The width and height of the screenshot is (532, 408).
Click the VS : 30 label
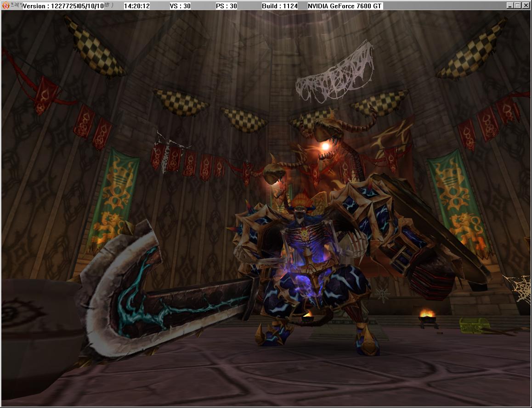(x=180, y=6)
